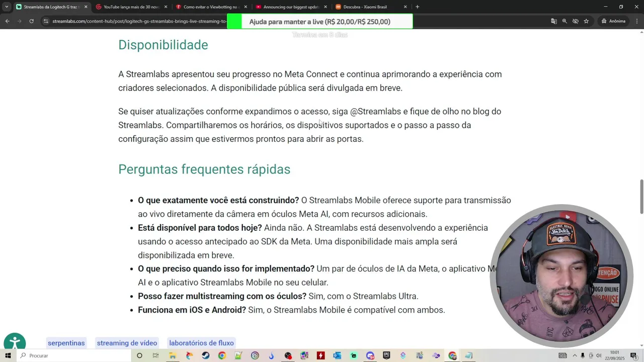Screen dimensions: 644x362
Task: Open the tab search dropdown arrow
Action: 7,7
